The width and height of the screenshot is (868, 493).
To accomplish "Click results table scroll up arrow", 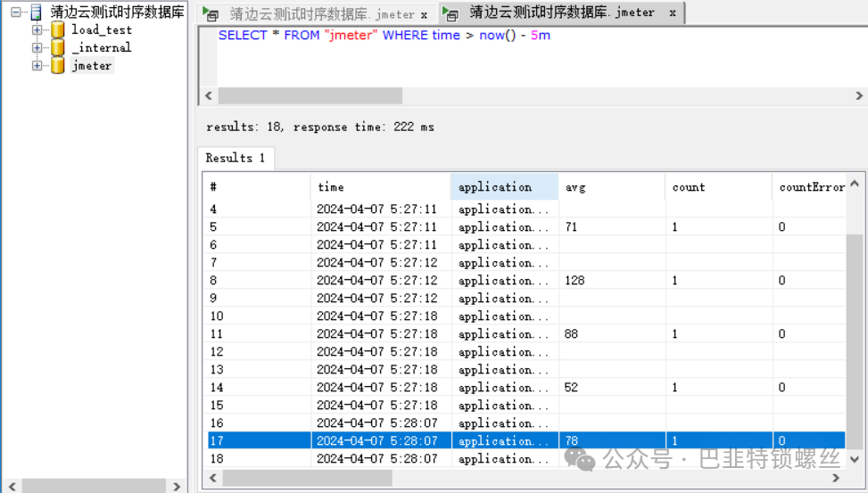I will (855, 184).
